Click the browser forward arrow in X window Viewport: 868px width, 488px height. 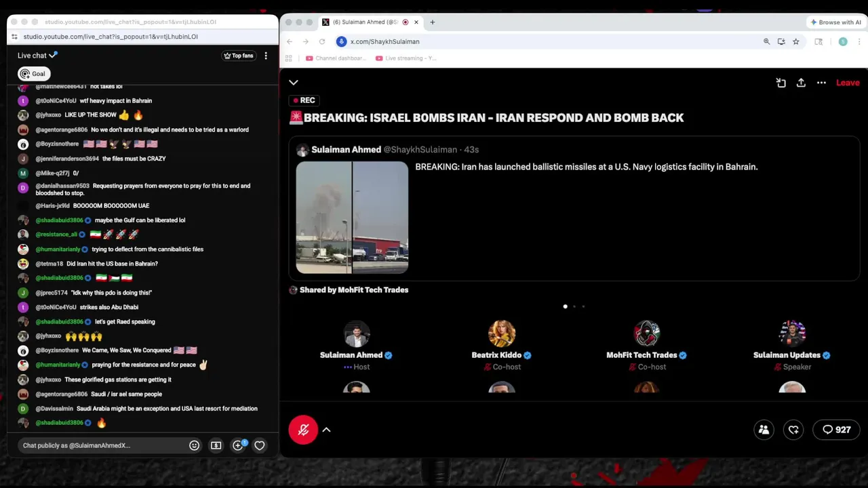(306, 41)
